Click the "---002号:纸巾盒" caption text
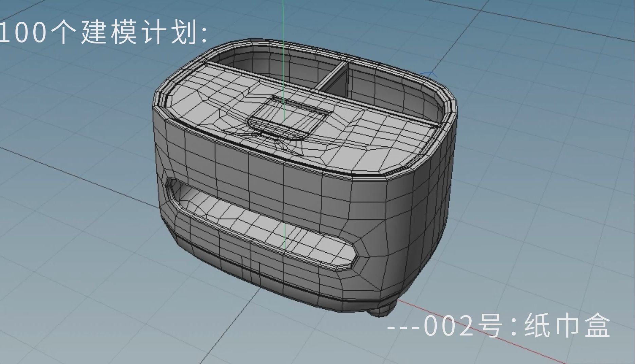635x364 pixels. [x=499, y=325]
